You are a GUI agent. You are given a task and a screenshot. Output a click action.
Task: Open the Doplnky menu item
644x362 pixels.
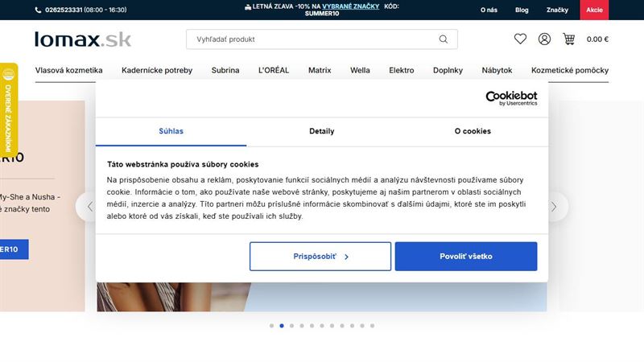[448, 70]
